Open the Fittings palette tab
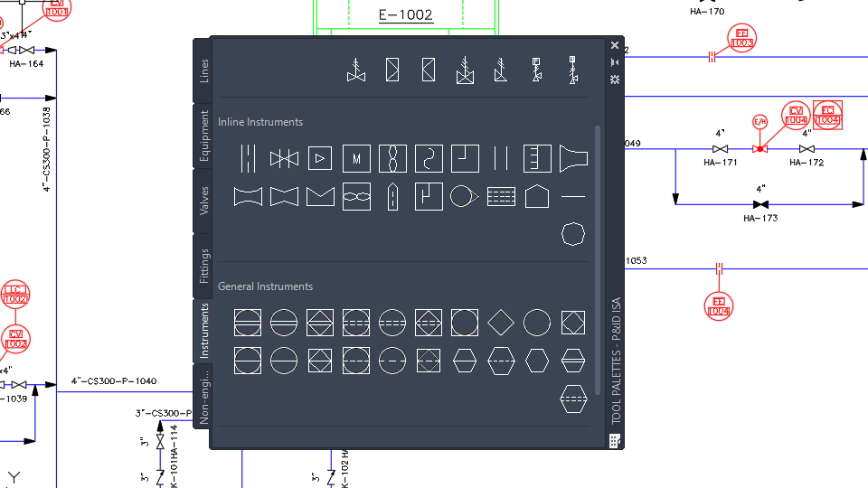 pyautogui.click(x=203, y=266)
